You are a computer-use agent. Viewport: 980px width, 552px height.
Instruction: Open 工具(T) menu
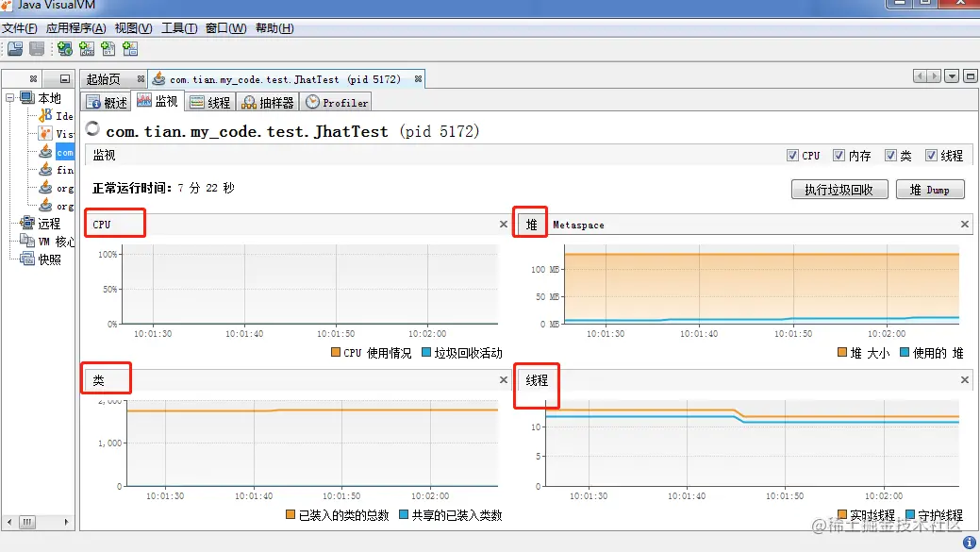click(179, 28)
